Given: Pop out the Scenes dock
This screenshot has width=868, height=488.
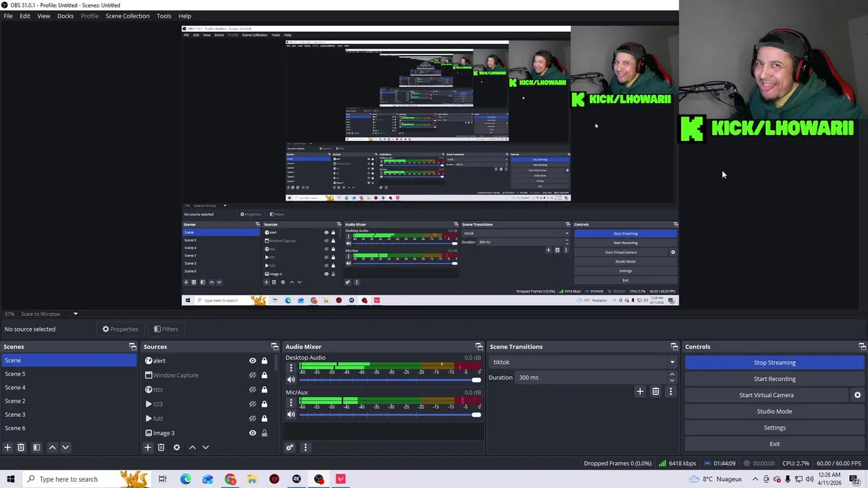Looking at the screenshot, I should pyautogui.click(x=133, y=347).
